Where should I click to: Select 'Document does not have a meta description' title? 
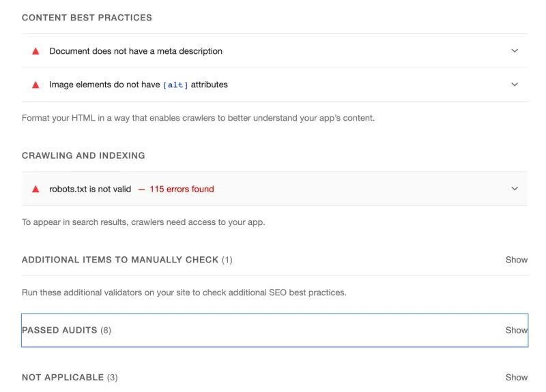(136, 51)
